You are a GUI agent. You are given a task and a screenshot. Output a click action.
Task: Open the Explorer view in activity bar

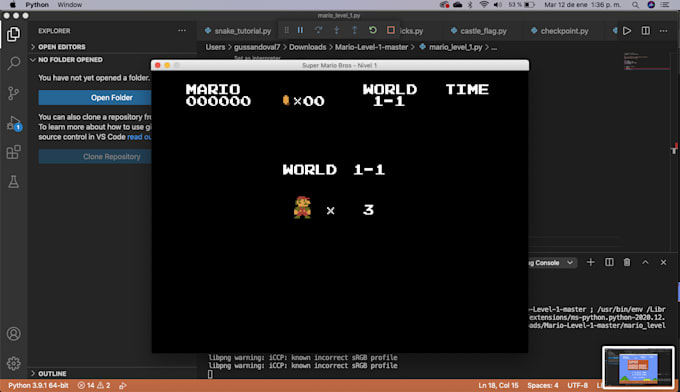(x=13, y=34)
